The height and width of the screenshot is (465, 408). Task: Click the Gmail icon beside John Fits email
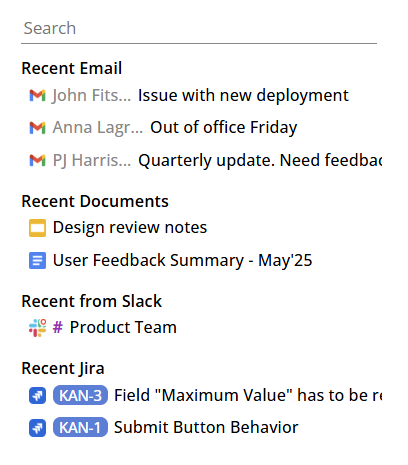(x=37, y=95)
